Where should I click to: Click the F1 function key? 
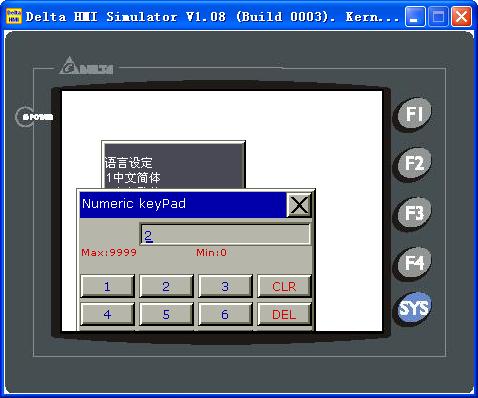pyautogui.click(x=413, y=114)
